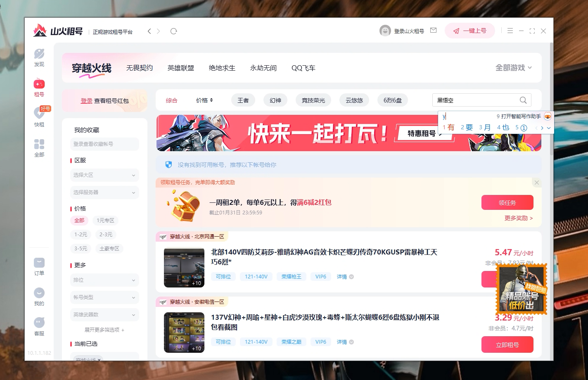Toggle the 云悠悠 filter chip

(x=354, y=100)
